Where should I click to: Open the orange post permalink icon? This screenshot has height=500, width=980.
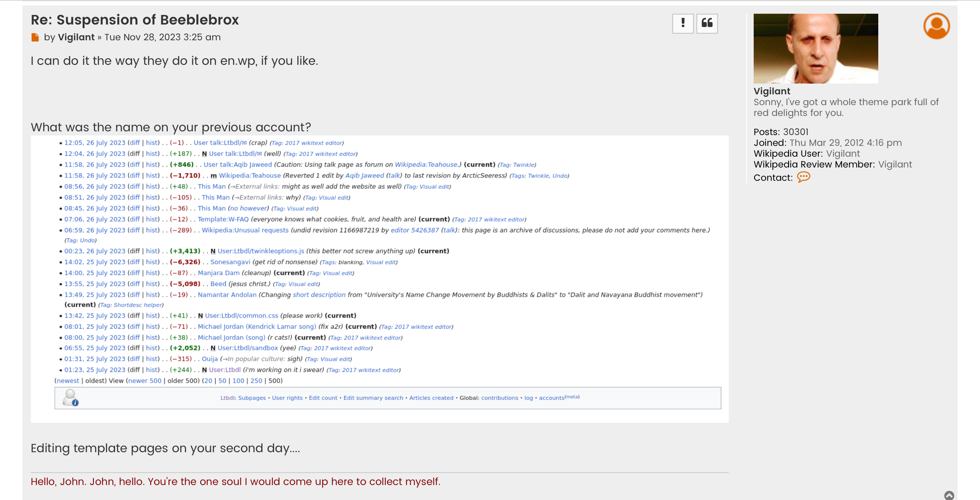click(x=35, y=37)
